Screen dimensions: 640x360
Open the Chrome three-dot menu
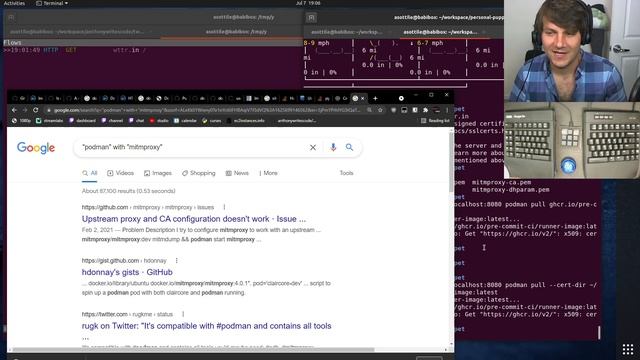click(x=447, y=110)
